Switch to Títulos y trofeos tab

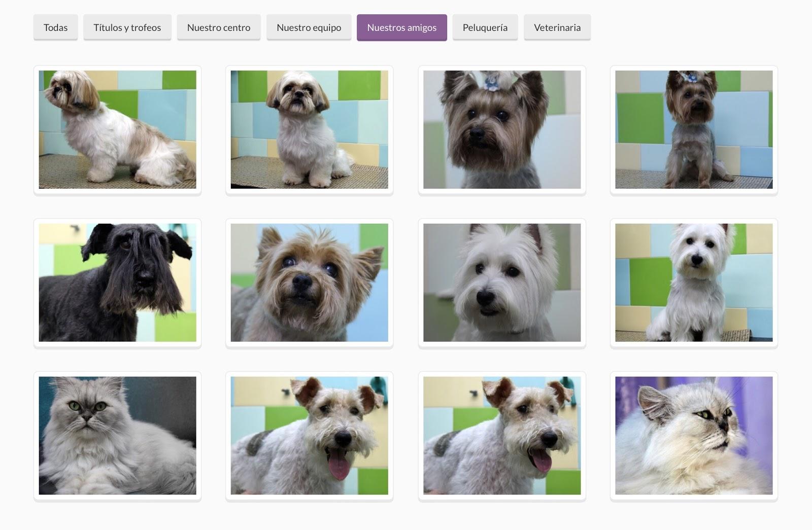(127, 27)
